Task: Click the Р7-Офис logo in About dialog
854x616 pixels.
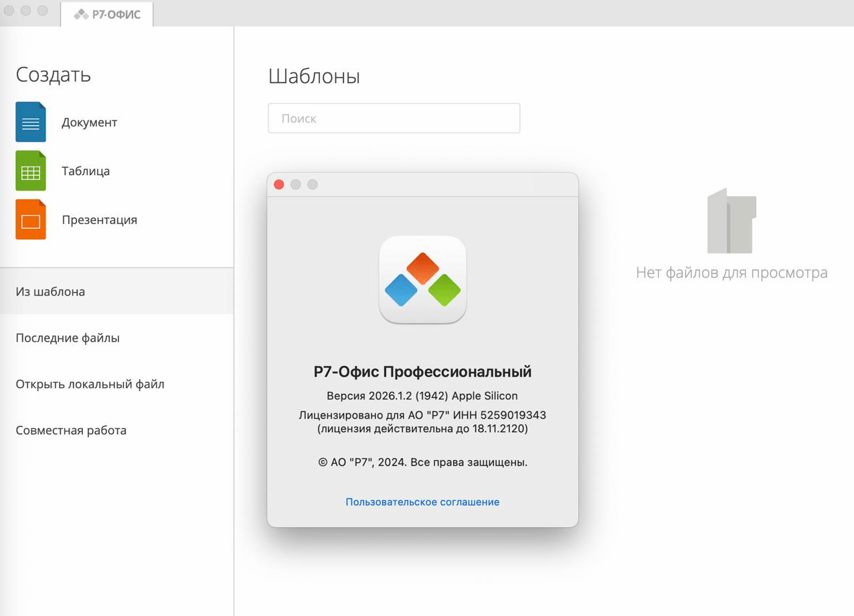Action: pyautogui.click(x=422, y=280)
